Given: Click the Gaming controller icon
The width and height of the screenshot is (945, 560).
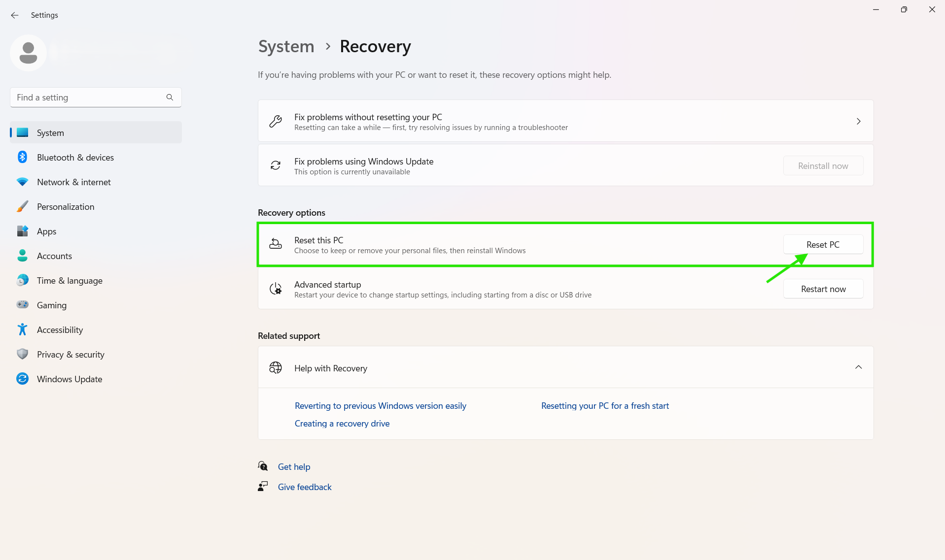Looking at the screenshot, I should pos(22,305).
